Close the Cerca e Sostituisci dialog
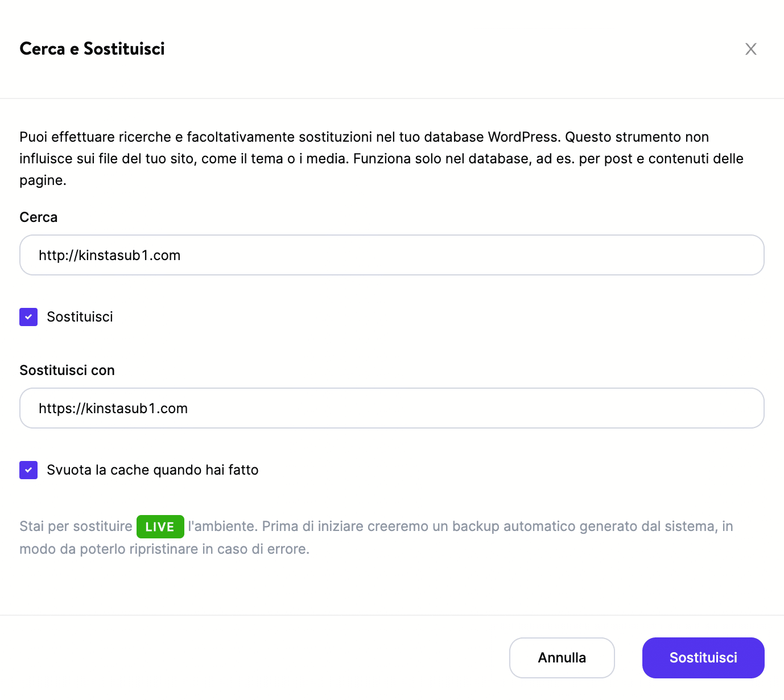This screenshot has height=700, width=784. coord(751,49)
